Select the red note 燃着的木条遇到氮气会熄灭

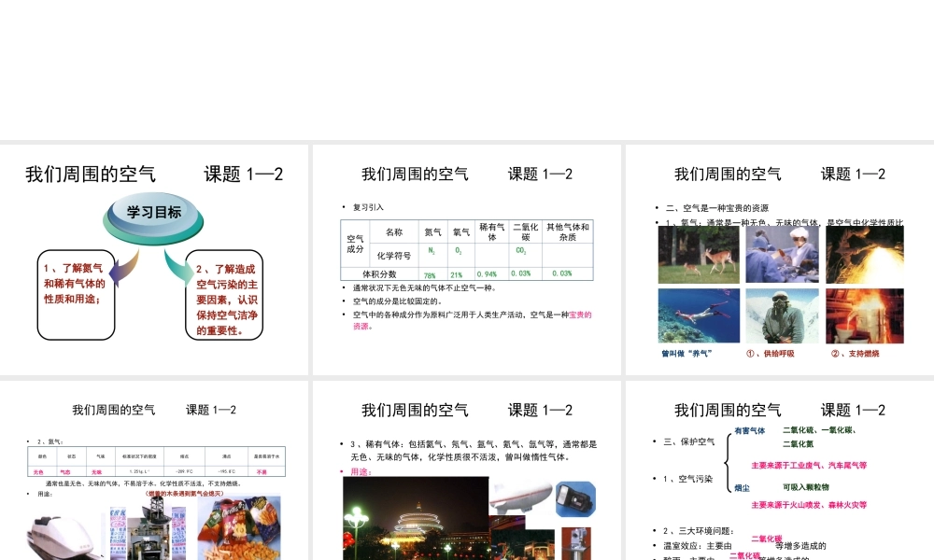click(x=184, y=494)
